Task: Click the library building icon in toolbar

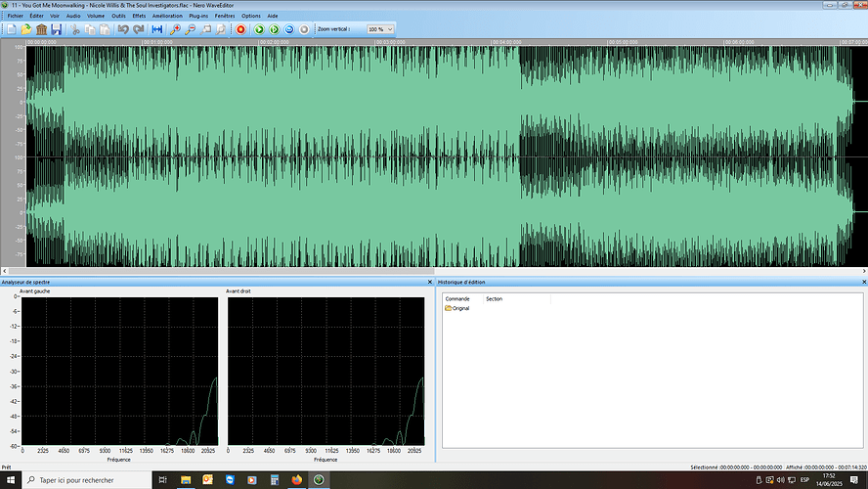Action: pyautogui.click(x=41, y=29)
